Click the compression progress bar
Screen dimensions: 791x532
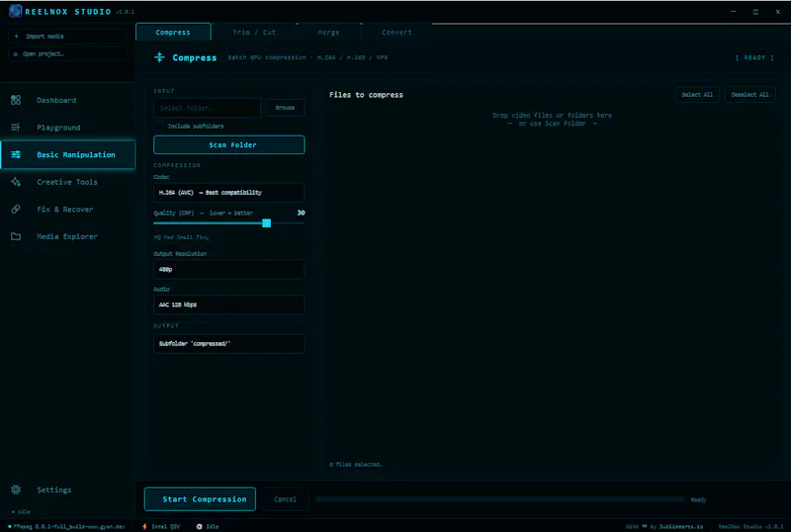(x=500, y=499)
